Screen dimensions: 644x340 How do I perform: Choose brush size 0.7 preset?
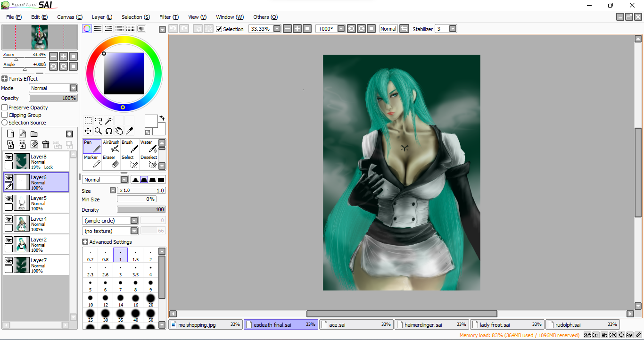click(x=91, y=256)
